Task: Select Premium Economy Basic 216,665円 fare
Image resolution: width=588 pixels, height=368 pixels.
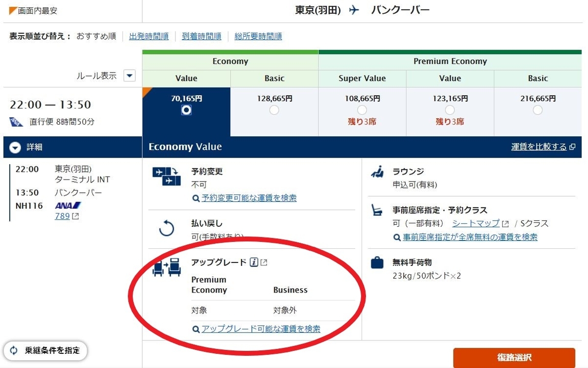Action: (538, 110)
